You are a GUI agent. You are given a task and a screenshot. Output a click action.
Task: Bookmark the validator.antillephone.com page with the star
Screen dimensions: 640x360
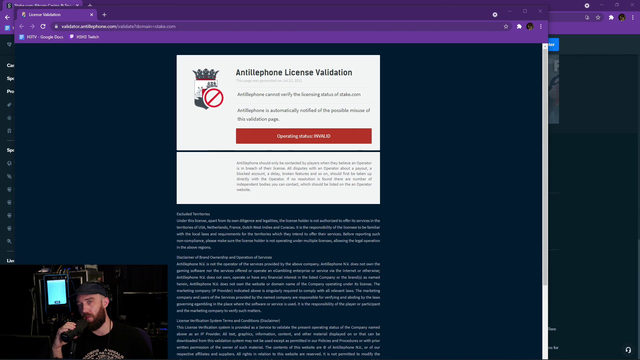506,27
